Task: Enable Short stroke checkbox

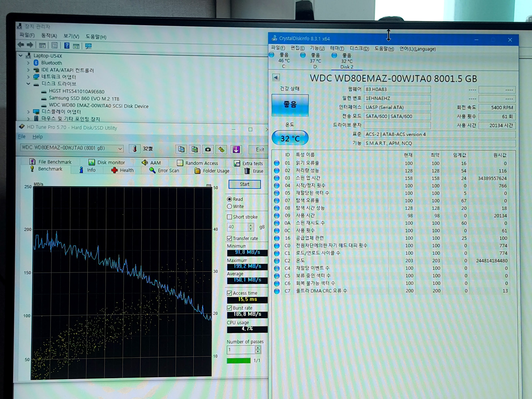Action: click(229, 217)
